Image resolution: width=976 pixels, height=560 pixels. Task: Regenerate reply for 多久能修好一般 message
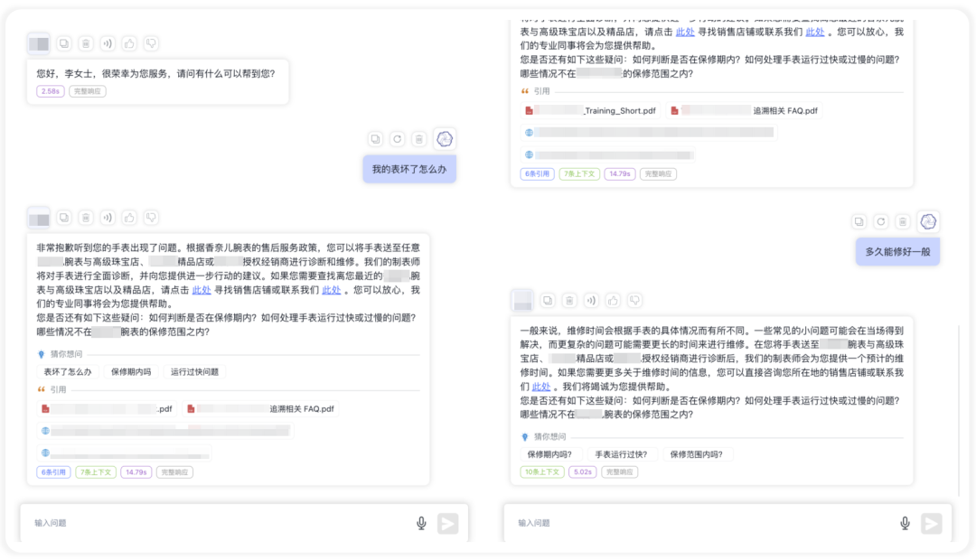(x=881, y=222)
